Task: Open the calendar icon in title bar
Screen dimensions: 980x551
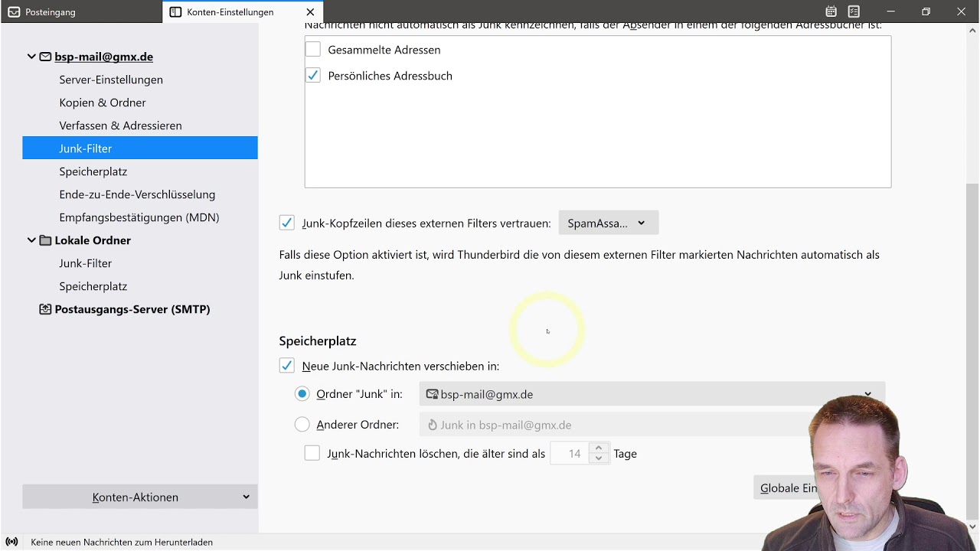Action: coord(831,11)
